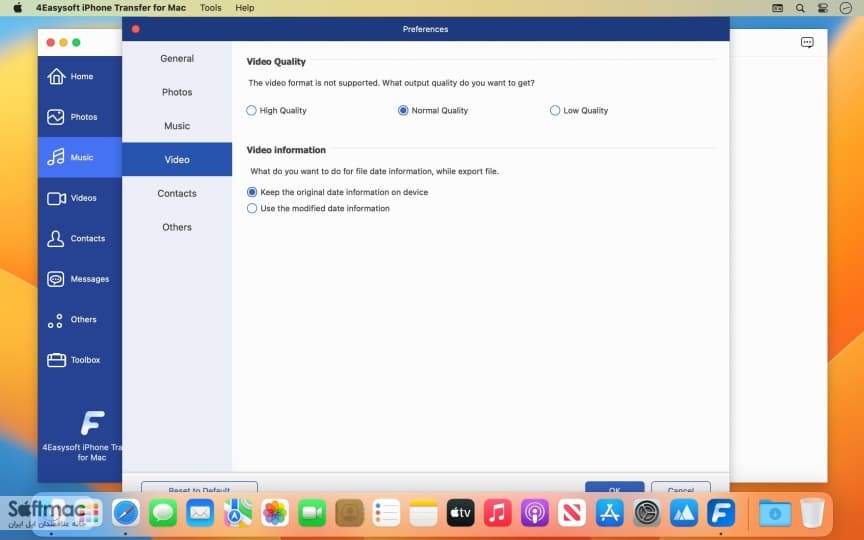Close the Preferences dialog with red button
This screenshot has height=540, width=864.
pos(136,29)
